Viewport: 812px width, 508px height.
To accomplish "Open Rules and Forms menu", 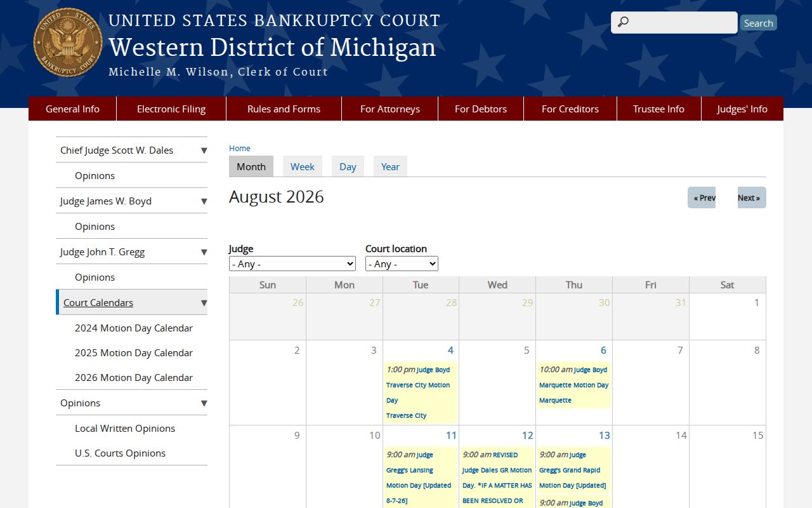I will [x=284, y=109].
